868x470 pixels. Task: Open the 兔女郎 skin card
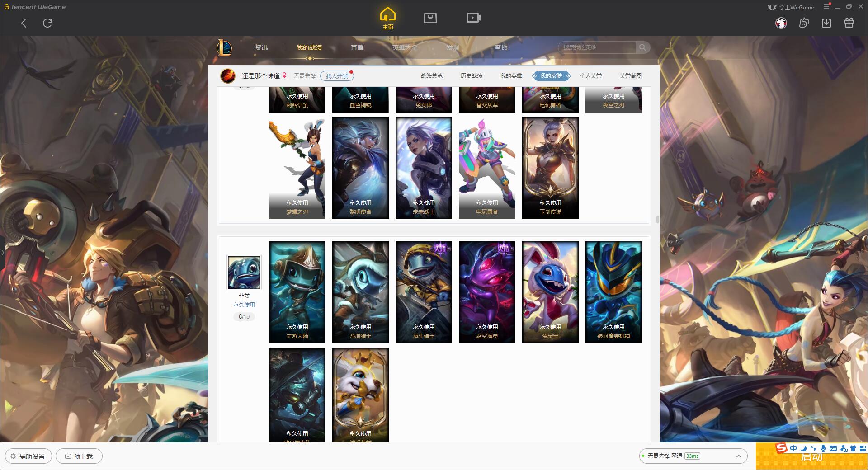(424, 99)
